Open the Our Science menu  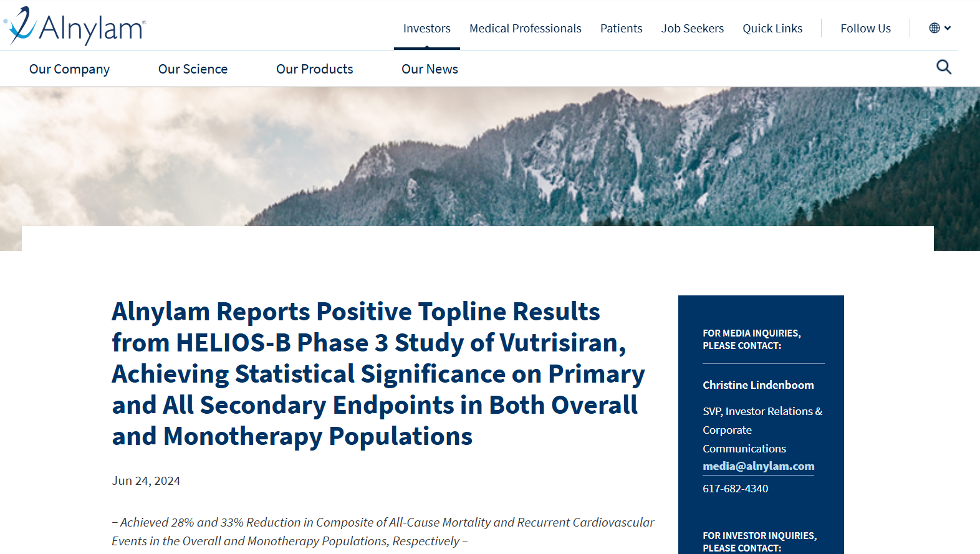[193, 69]
